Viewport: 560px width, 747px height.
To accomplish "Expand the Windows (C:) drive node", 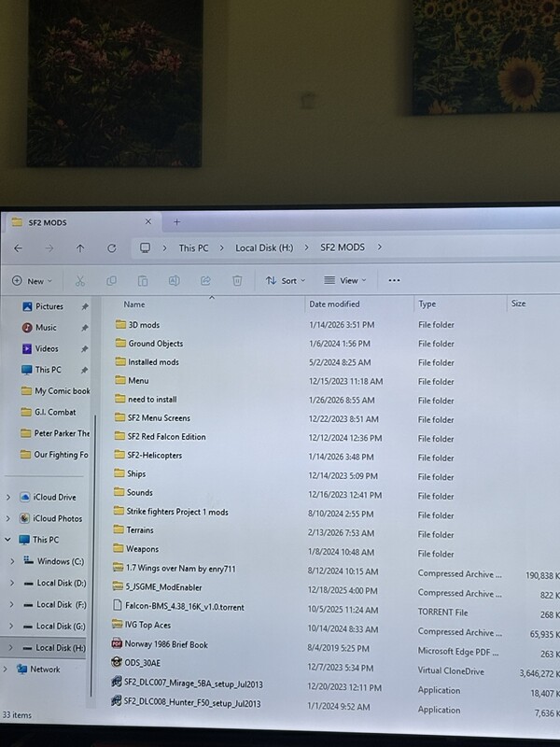I will pyautogui.click(x=12, y=562).
